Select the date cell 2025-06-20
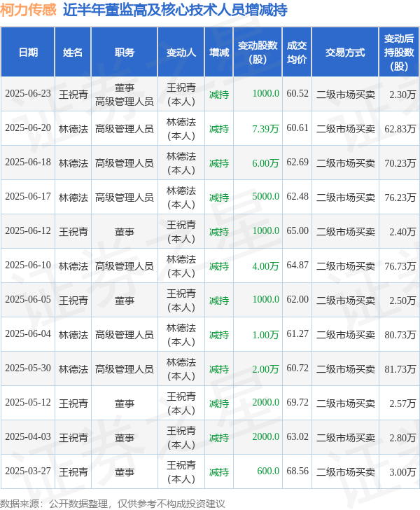Screen dimensions: 420x510 point(28,127)
